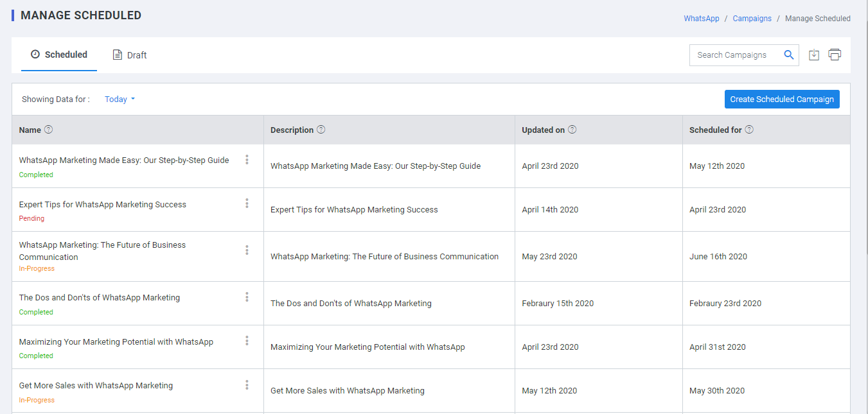
Task: Switch to the Scheduled tab
Action: click(x=59, y=55)
